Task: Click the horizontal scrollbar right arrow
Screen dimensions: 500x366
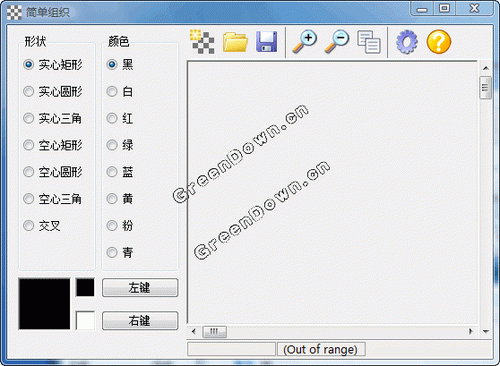Action: pyautogui.click(x=471, y=331)
